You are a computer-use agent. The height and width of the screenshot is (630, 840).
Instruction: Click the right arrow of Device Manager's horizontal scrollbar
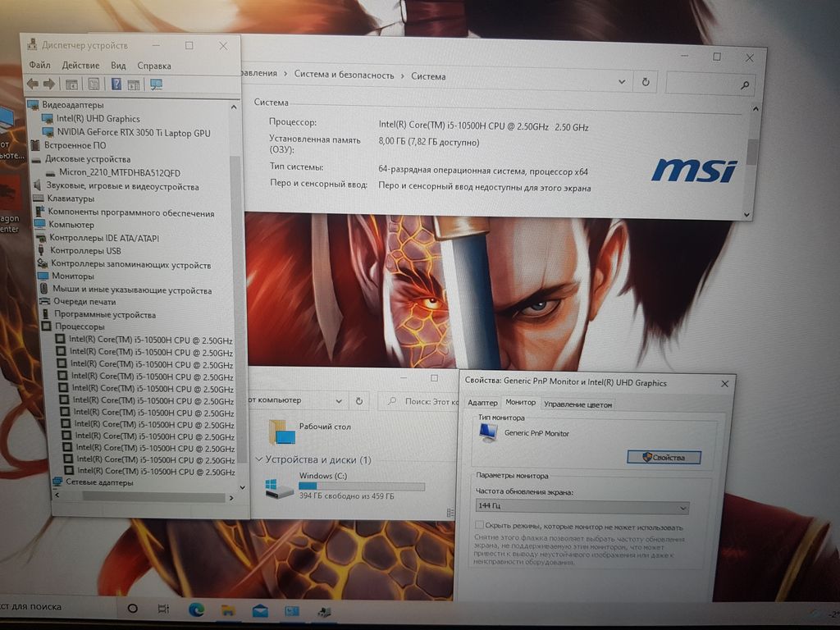231,498
